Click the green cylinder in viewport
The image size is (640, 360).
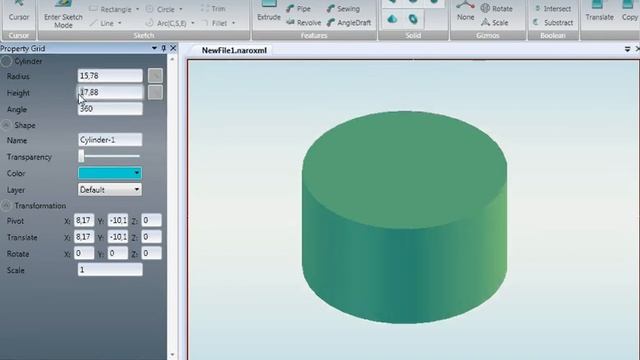(404, 217)
